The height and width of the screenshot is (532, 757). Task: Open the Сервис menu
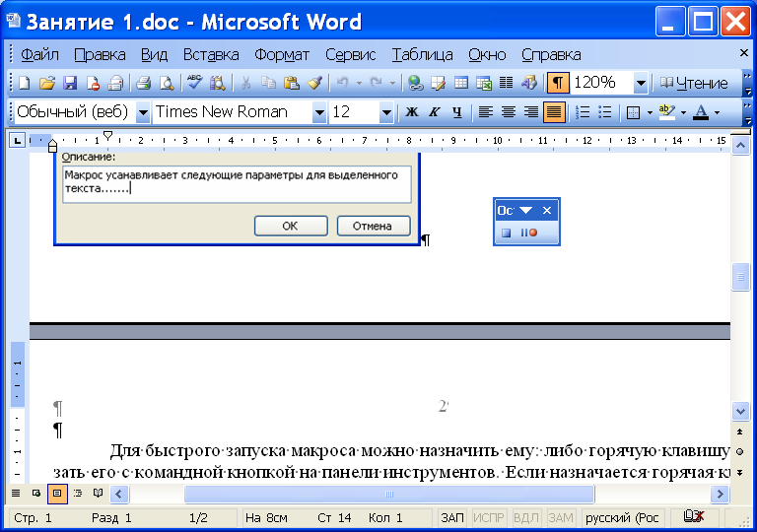pyautogui.click(x=351, y=55)
